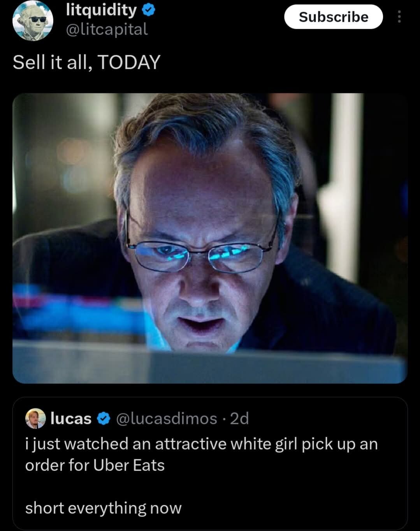
Task: Select the 'Sell it all, TODAY' tweet text
Action: [86, 62]
